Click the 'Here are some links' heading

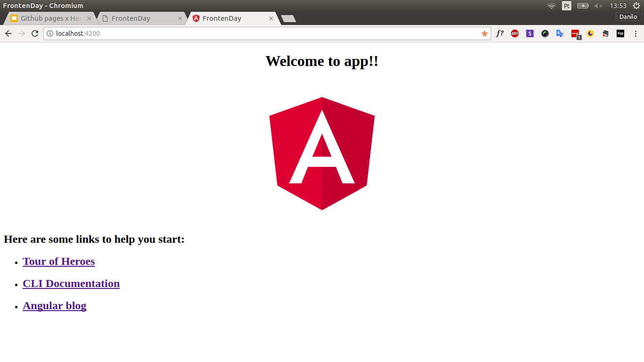(94, 239)
